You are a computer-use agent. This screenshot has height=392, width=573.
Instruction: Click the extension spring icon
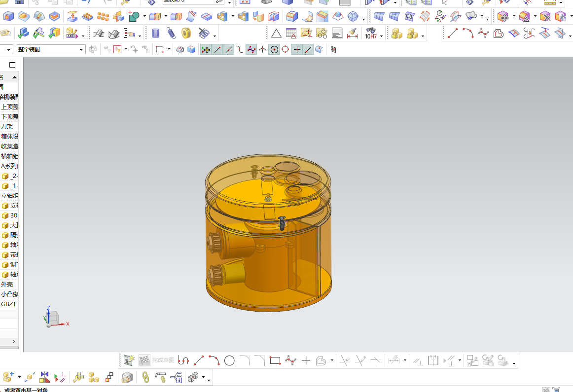[x=171, y=34]
